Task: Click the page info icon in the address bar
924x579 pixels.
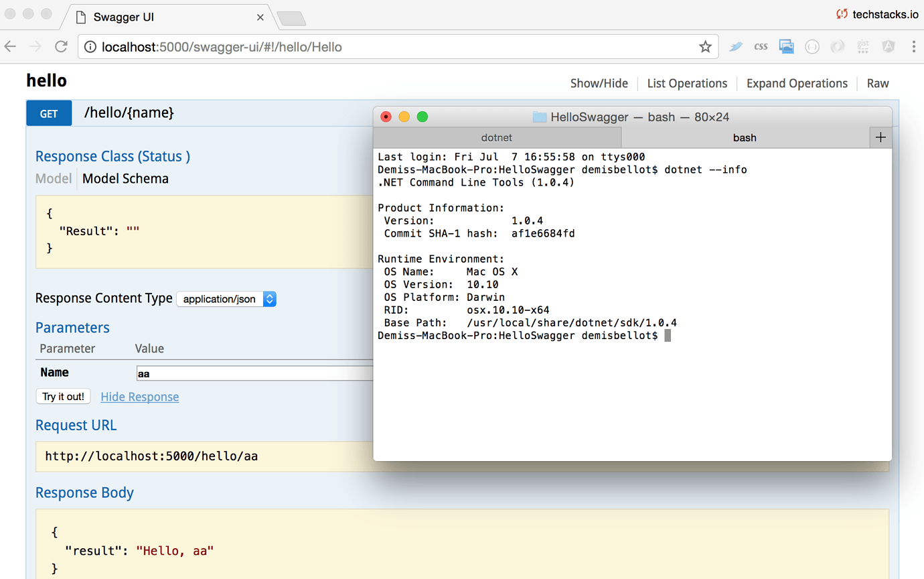Action: coord(90,47)
